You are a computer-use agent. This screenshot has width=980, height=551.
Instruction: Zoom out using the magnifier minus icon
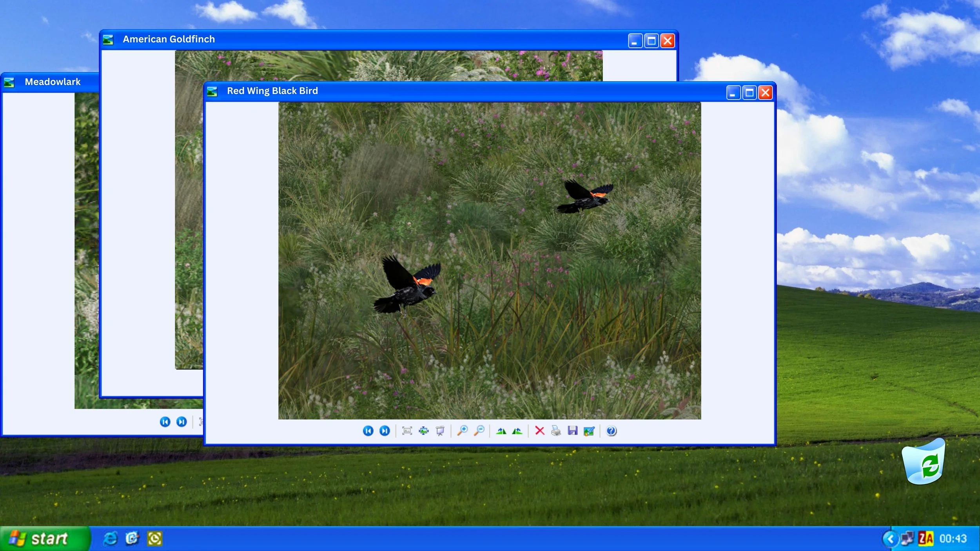(479, 431)
